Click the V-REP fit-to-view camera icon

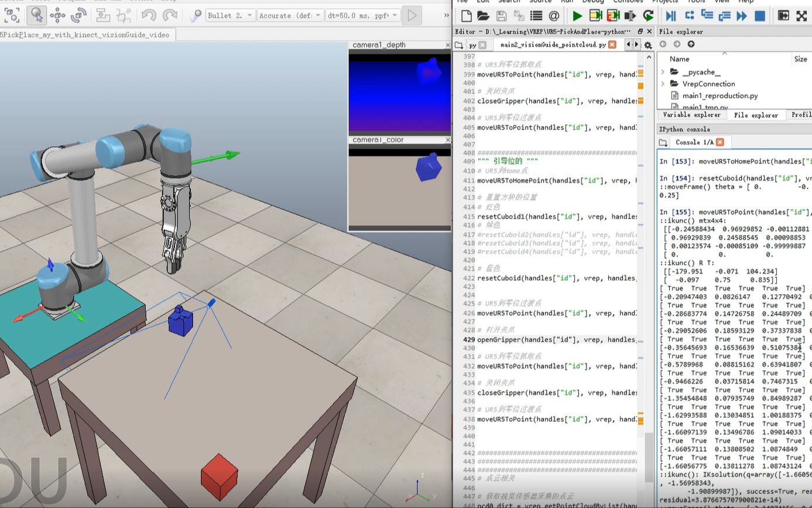[x=12, y=15]
